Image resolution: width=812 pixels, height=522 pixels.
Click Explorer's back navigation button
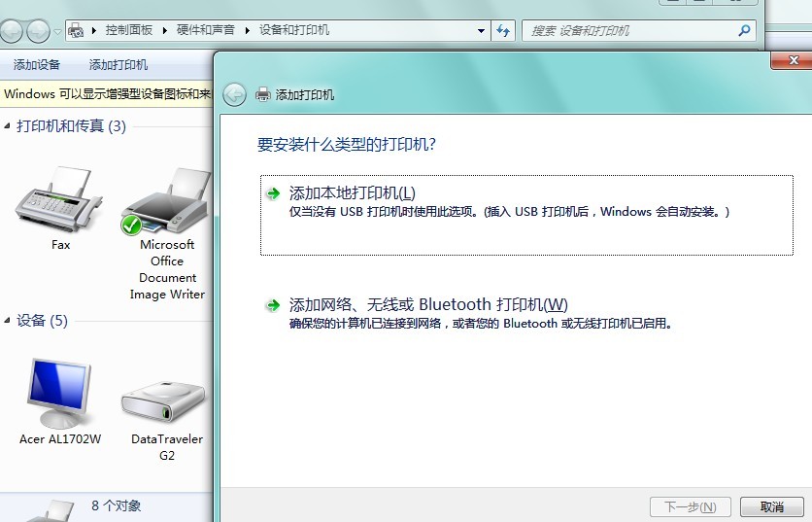coord(12,31)
